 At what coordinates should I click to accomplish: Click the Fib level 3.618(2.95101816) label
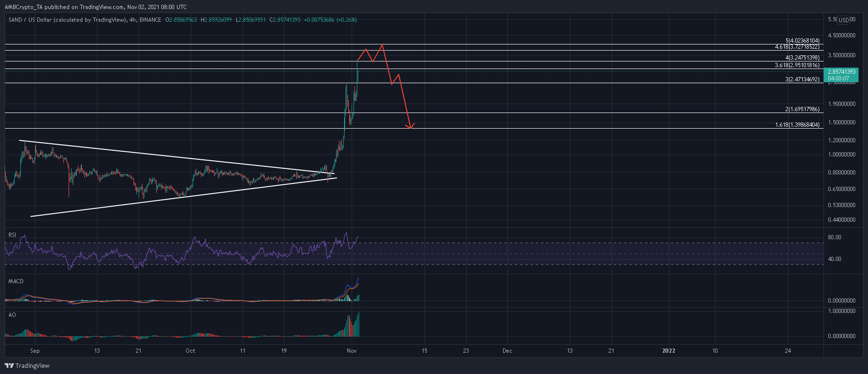[x=797, y=65]
